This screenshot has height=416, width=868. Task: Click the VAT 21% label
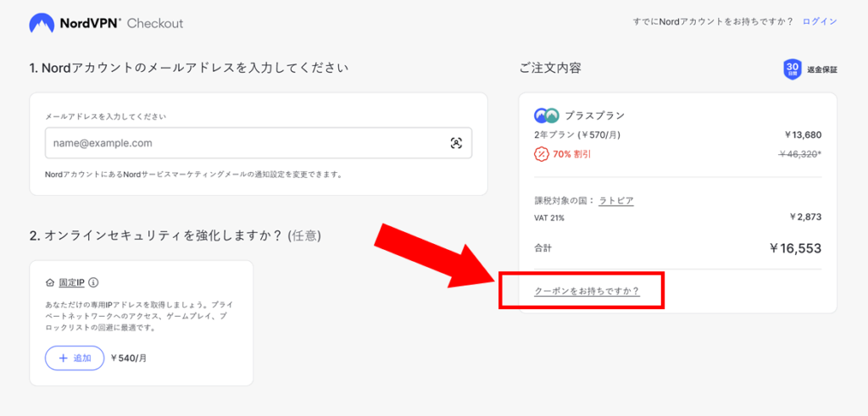(x=549, y=218)
